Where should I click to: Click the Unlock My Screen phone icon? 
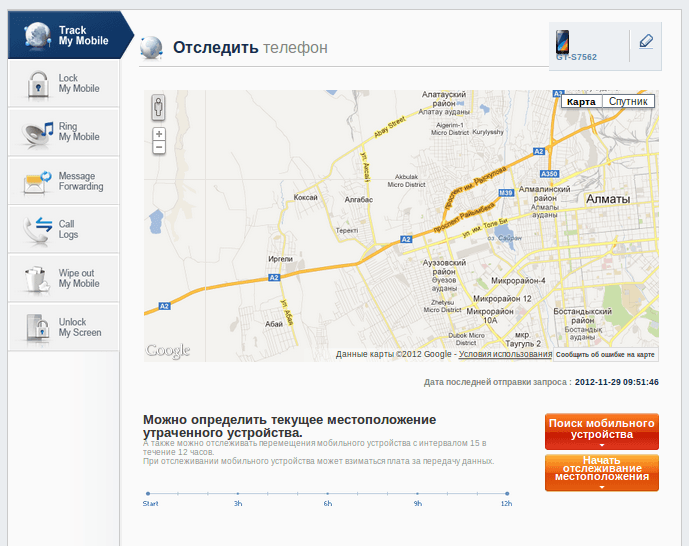click(38, 327)
